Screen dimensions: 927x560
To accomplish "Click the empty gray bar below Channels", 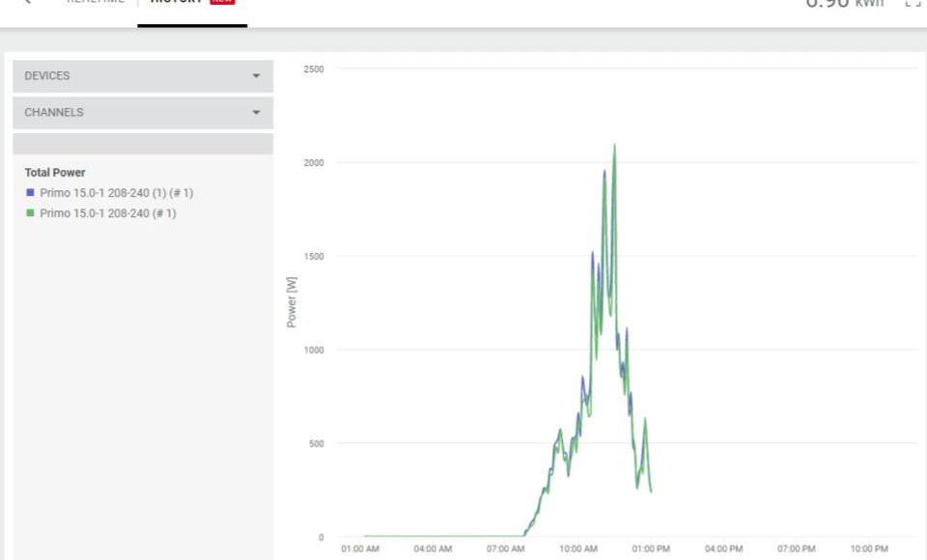I will click(143, 145).
